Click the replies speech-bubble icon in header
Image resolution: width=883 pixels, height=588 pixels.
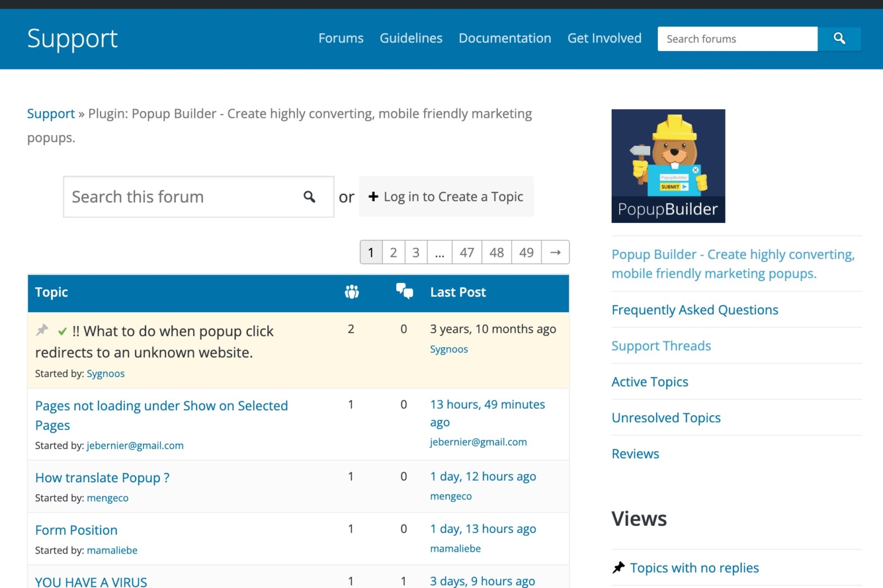coord(405,291)
